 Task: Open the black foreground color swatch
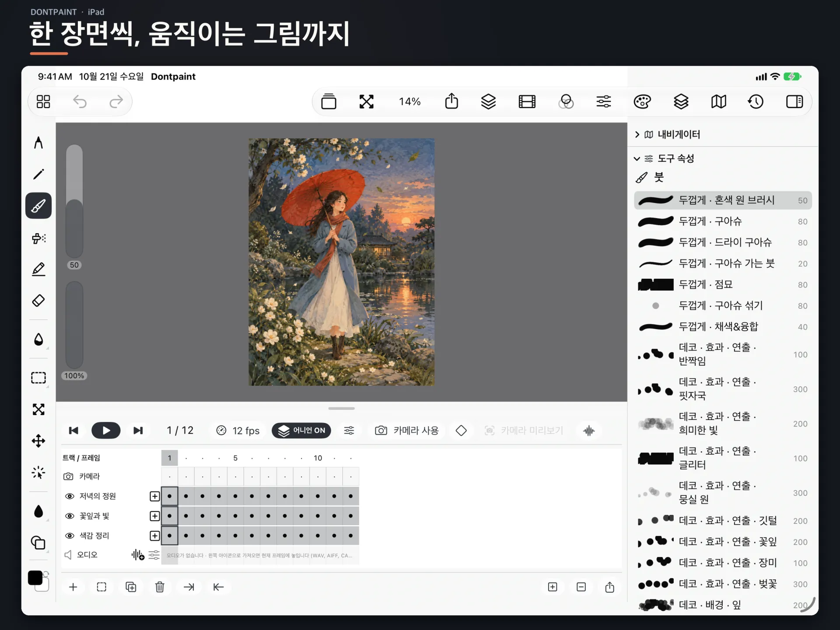point(35,578)
